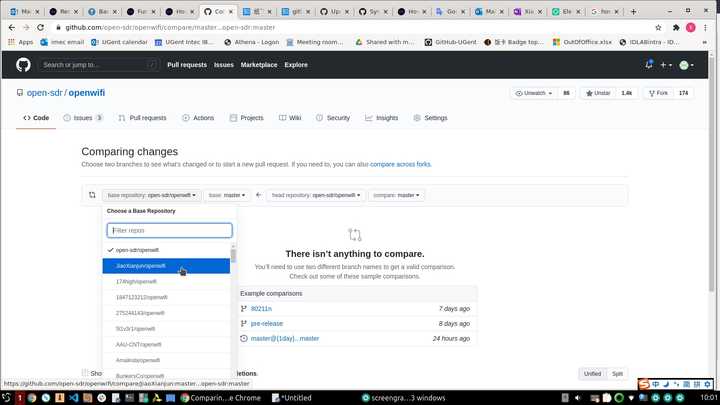The height and width of the screenshot is (405, 720).
Task: Bookmark this page with the star icon
Action: tap(658, 28)
